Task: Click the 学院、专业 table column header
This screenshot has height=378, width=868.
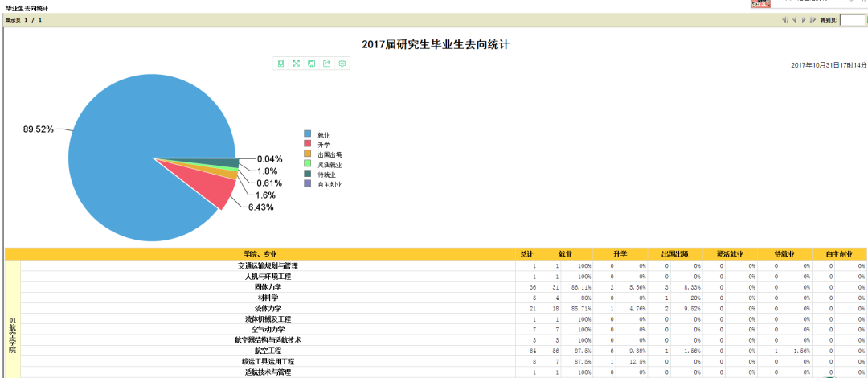Action: tap(260, 254)
